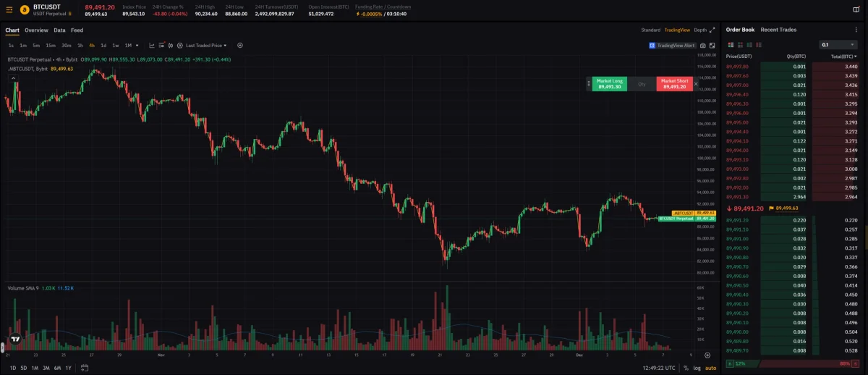
Task: Open the go-to-date calendar icon
Action: [85, 368]
